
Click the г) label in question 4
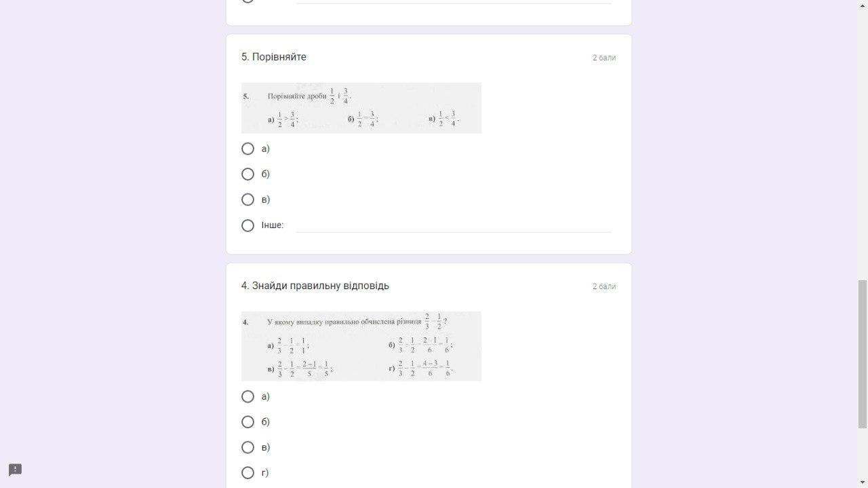coord(265,473)
